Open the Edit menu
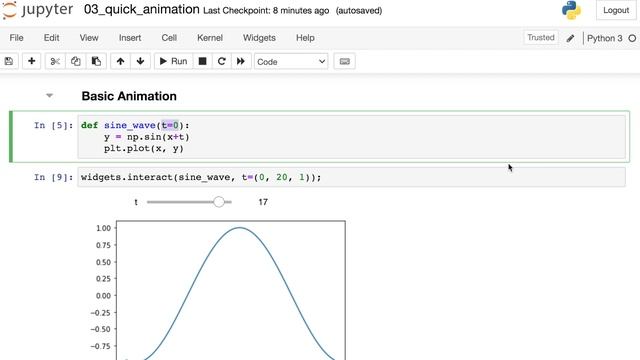 click(x=51, y=38)
